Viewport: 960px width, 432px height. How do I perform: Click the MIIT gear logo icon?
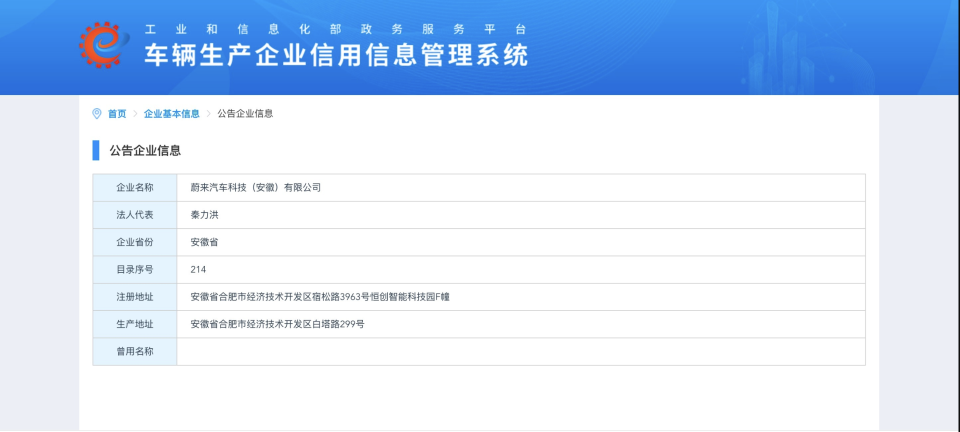[103, 45]
